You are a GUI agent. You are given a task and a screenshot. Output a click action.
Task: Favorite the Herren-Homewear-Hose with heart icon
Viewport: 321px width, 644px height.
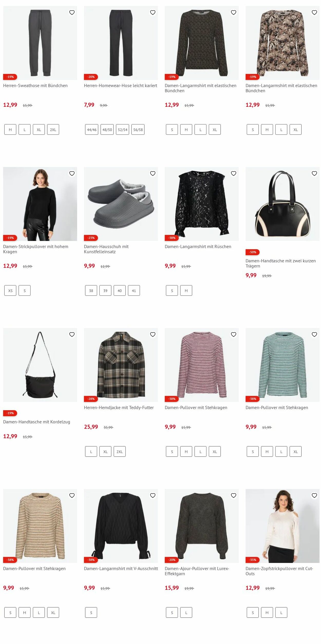click(153, 12)
